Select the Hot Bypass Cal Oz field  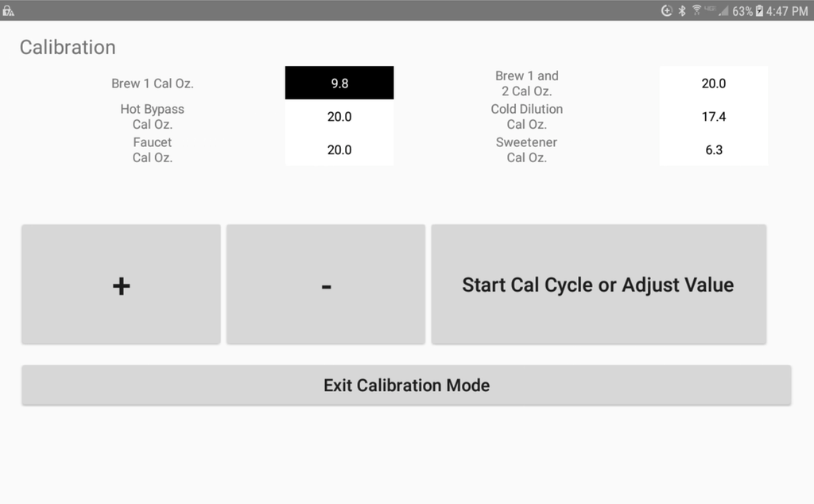click(x=339, y=116)
